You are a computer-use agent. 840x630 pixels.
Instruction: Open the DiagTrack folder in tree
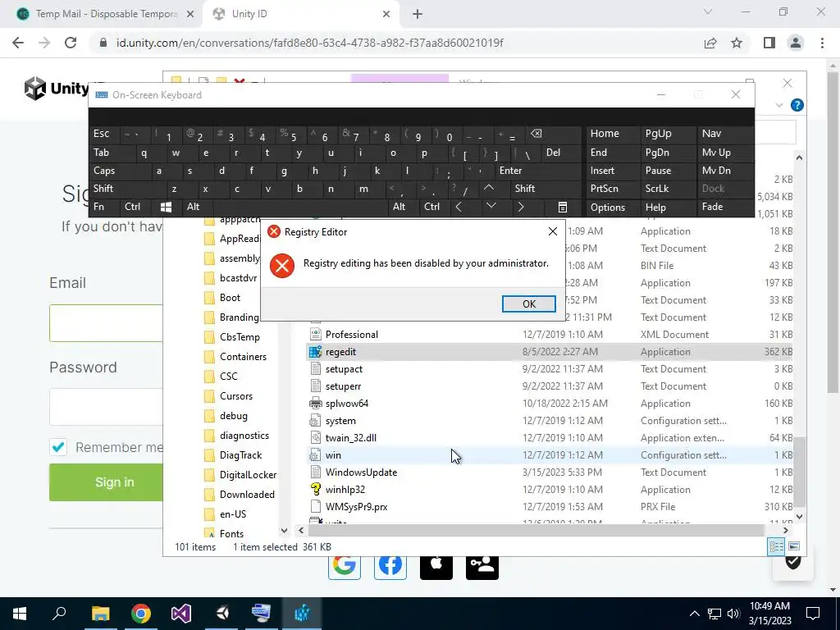coord(240,454)
